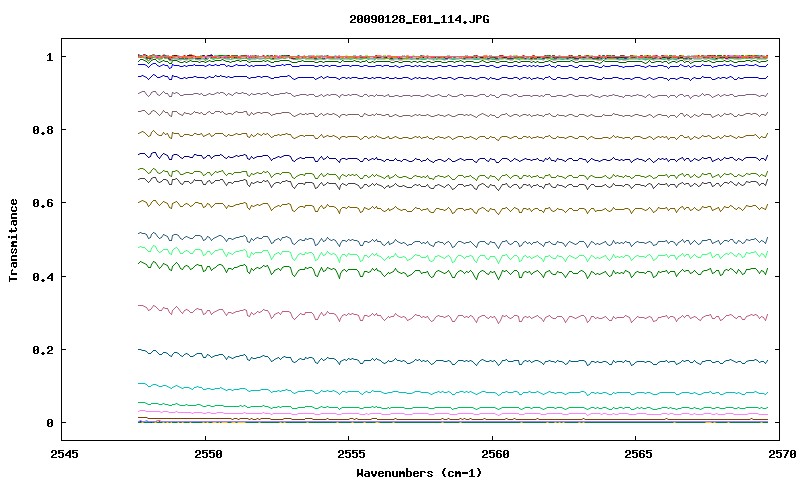Click the x-axis tick label 2565
This screenshot has width=800, height=480.
point(639,454)
